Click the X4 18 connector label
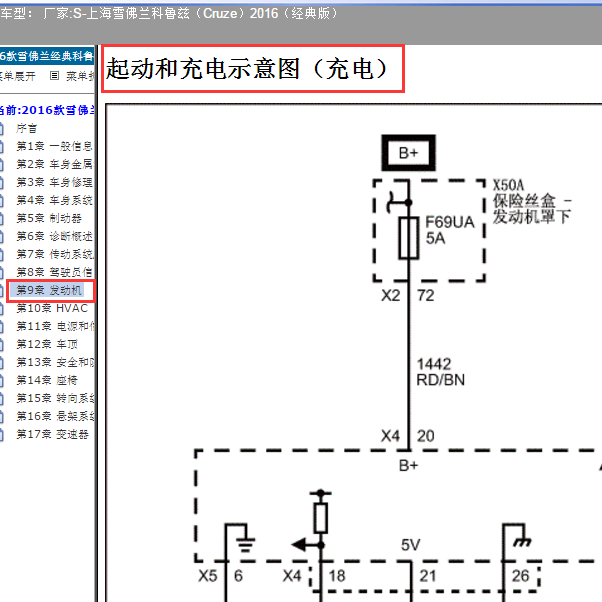 (x=314, y=576)
